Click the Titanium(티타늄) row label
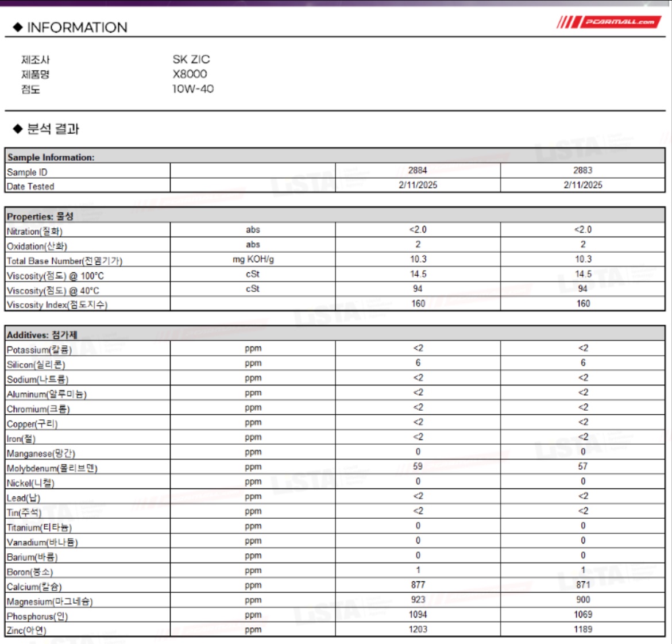 click(x=39, y=527)
